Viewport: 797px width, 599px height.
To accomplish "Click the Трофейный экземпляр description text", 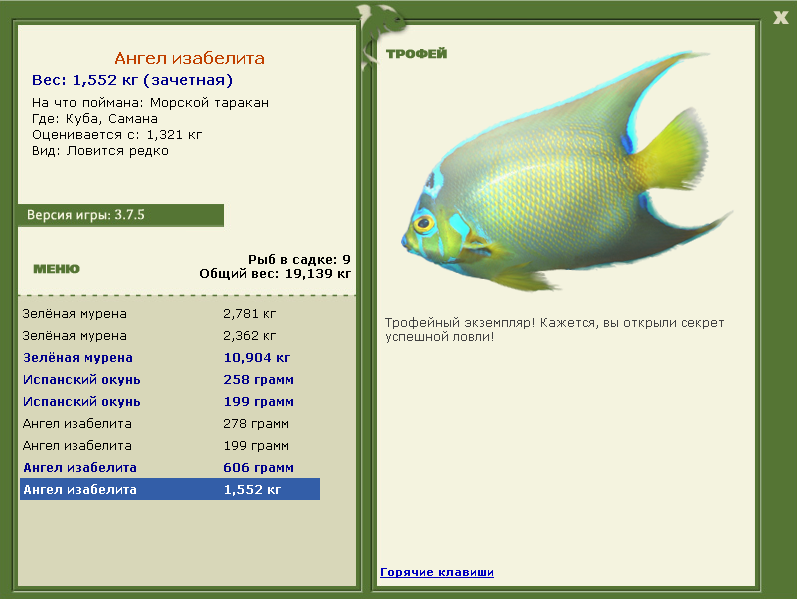I will point(554,330).
